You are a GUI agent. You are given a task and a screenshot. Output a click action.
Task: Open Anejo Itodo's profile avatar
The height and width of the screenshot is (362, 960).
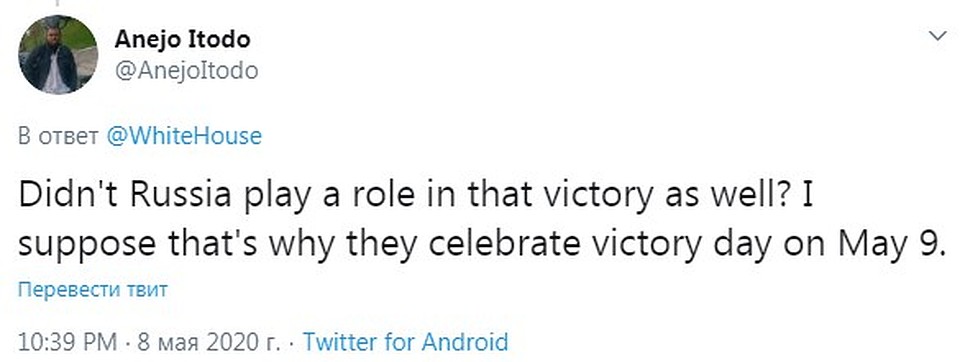[x=58, y=55]
